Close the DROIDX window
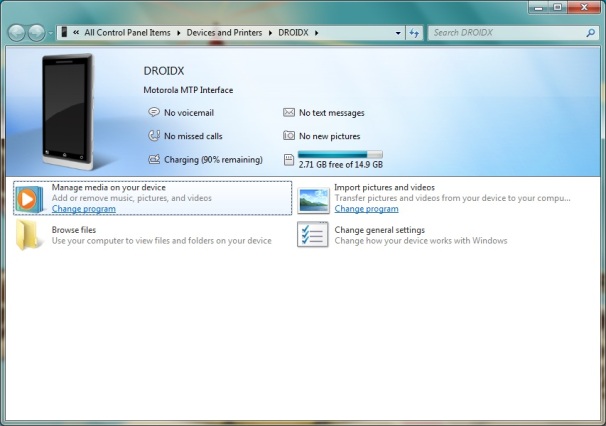 point(584,7)
